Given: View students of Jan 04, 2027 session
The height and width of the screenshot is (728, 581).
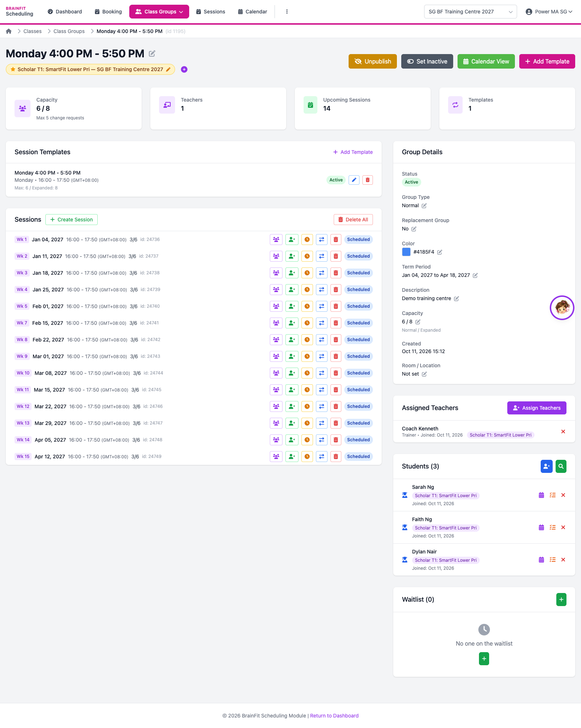Looking at the screenshot, I should tap(276, 240).
